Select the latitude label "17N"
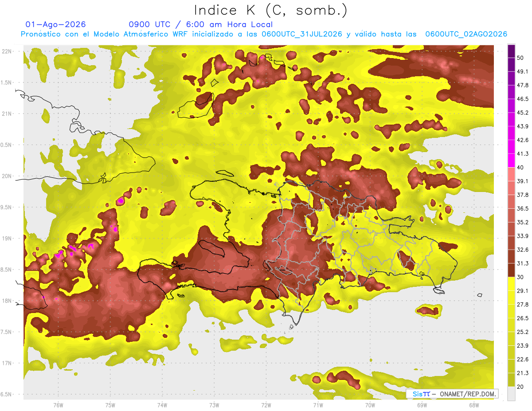Viewport: 532px width, 411px height. (x=7, y=363)
